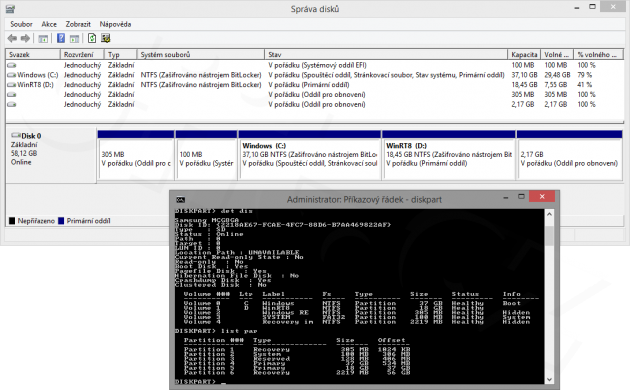Minimize the Správa disků window
This screenshot has width=630, height=390.
click(x=577, y=8)
